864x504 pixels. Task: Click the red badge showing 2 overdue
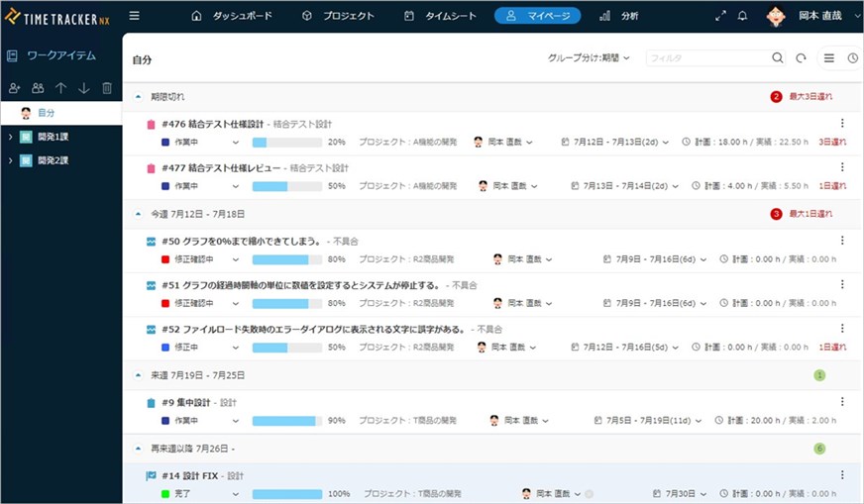(776, 97)
